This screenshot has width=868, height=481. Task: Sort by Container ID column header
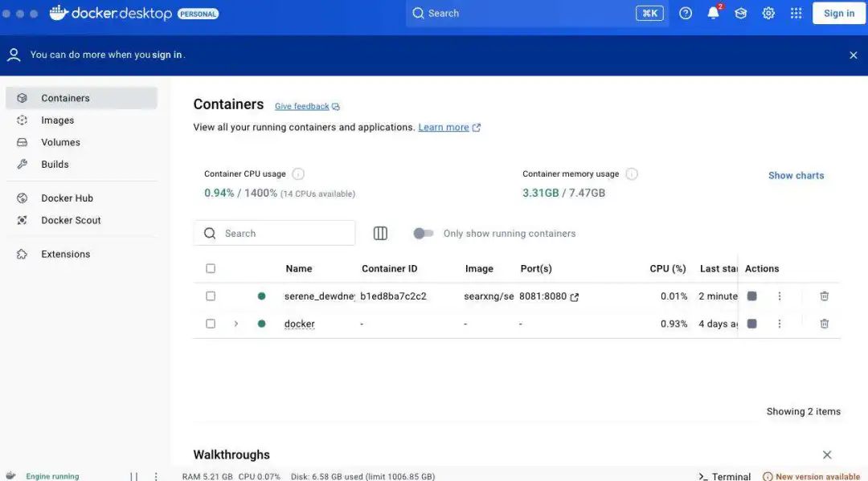389,269
